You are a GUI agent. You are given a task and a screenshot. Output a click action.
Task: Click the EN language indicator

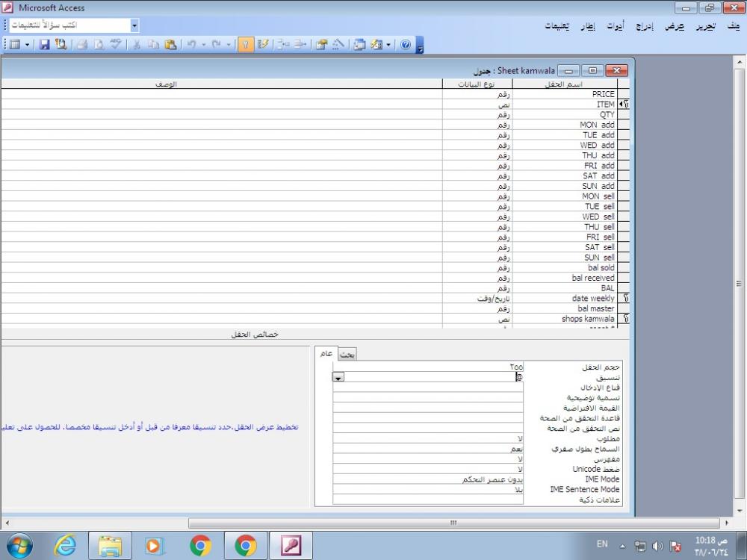point(602,544)
